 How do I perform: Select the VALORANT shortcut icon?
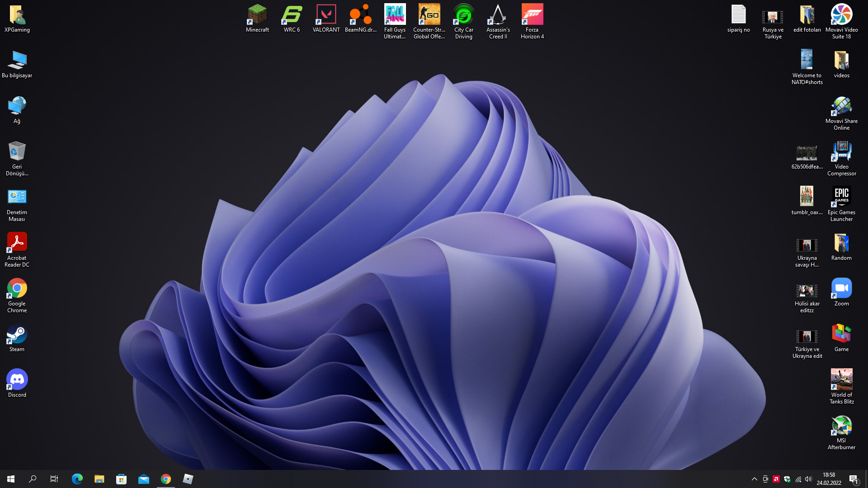click(x=326, y=19)
